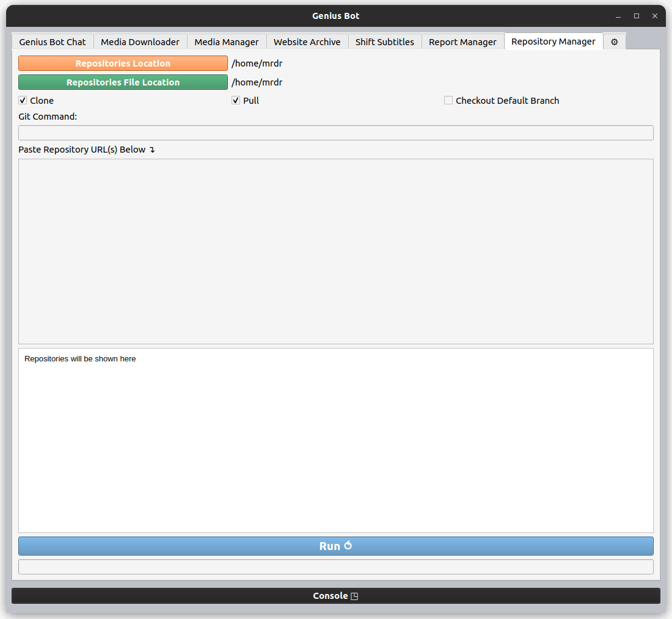This screenshot has width=672, height=619.
Task: Click the Repositories File Location button
Action: tap(122, 82)
